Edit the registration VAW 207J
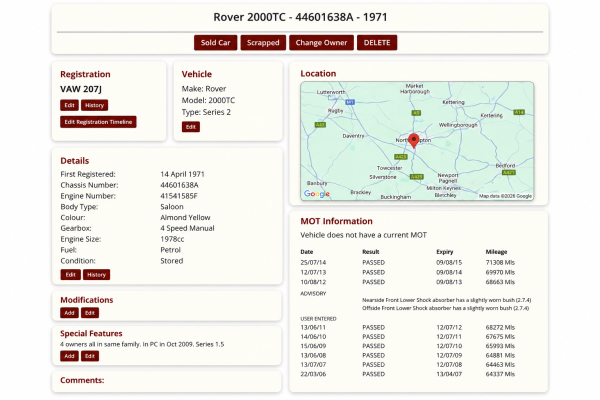Viewport: 600px width, 400px height. click(x=69, y=105)
